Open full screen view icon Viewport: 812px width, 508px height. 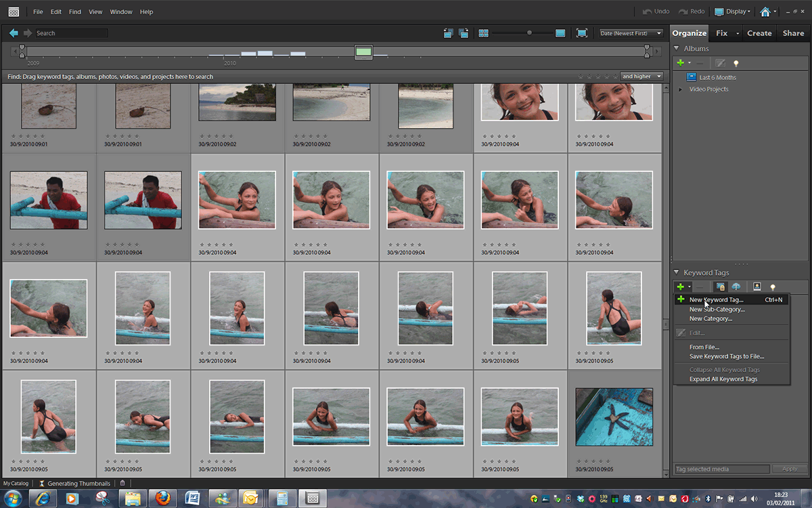click(x=581, y=33)
